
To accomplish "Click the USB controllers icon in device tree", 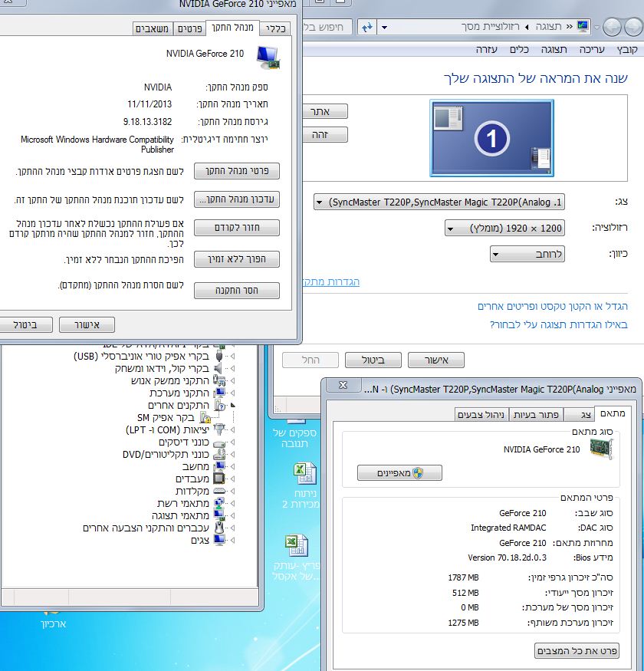I will click(220, 357).
